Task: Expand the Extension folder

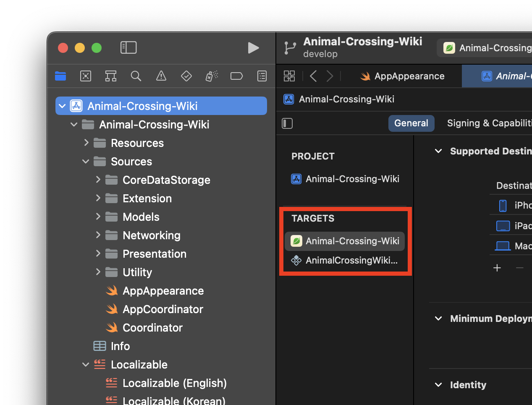Action: click(x=98, y=198)
